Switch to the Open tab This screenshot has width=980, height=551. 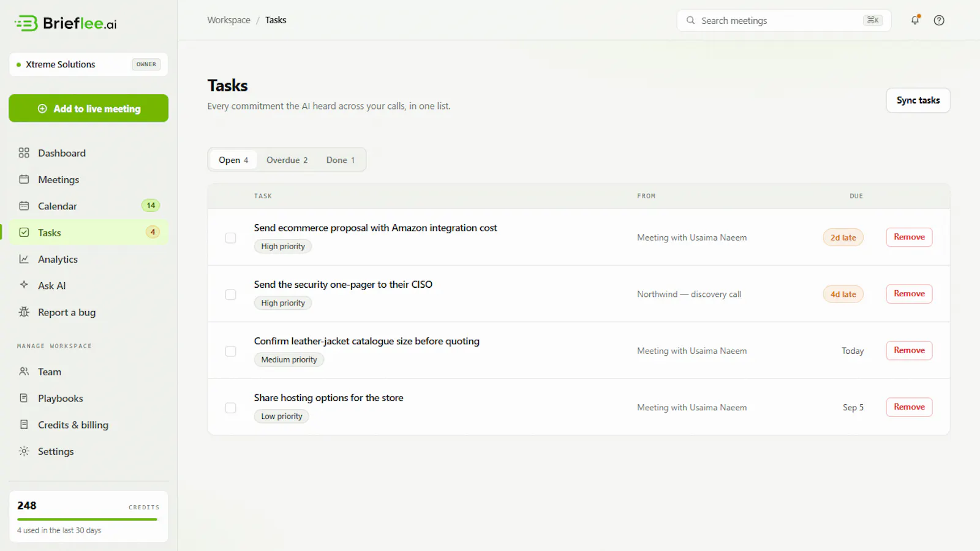(233, 160)
